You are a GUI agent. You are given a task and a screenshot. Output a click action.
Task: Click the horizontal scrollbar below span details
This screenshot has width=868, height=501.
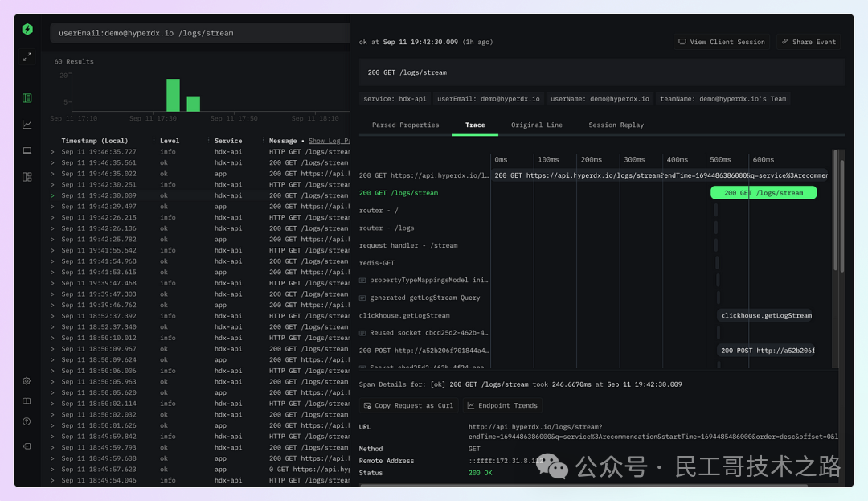pyautogui.click(x=583, y=486)
